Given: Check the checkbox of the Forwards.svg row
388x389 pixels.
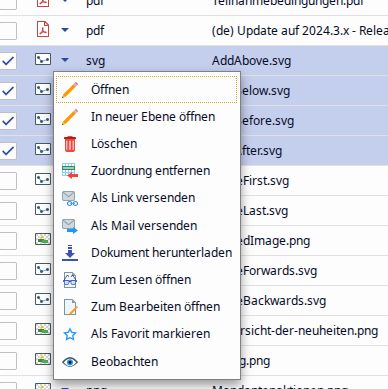Looking at the screenshot, I should (x=8, y=271).
